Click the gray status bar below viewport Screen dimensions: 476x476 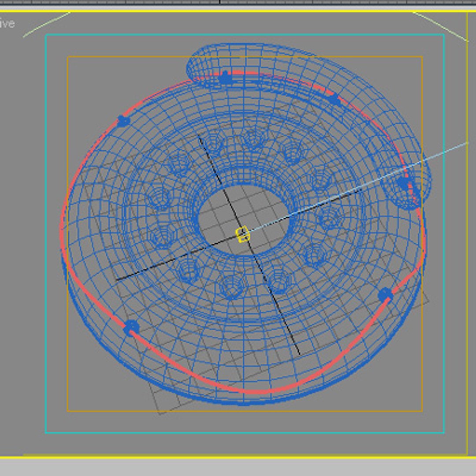pyautogui.click(x=238, y=468)
